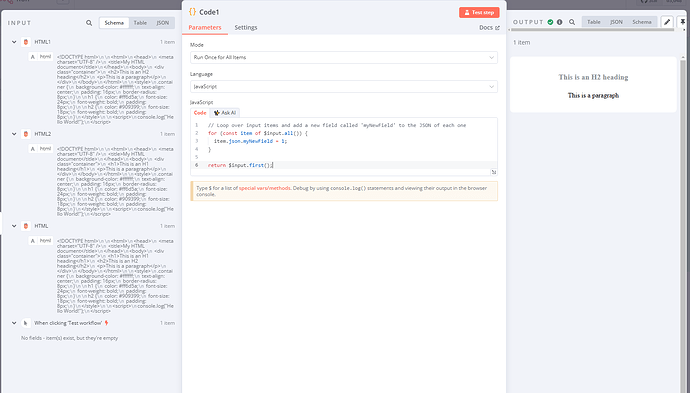Screen dimensions: 690x393
Task: Click the output panel search icon
Action: pyautogui.click(x=572, y=22)
